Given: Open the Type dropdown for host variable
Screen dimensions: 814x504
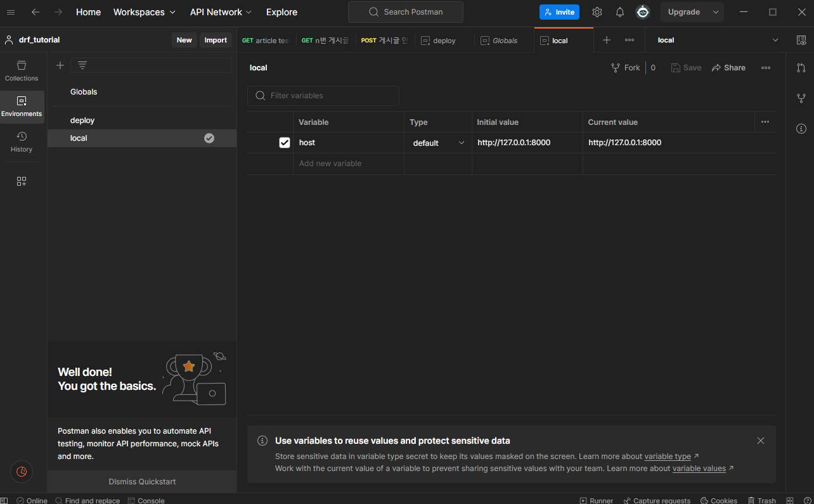Looking at the screenshot, I should point(439,143).
